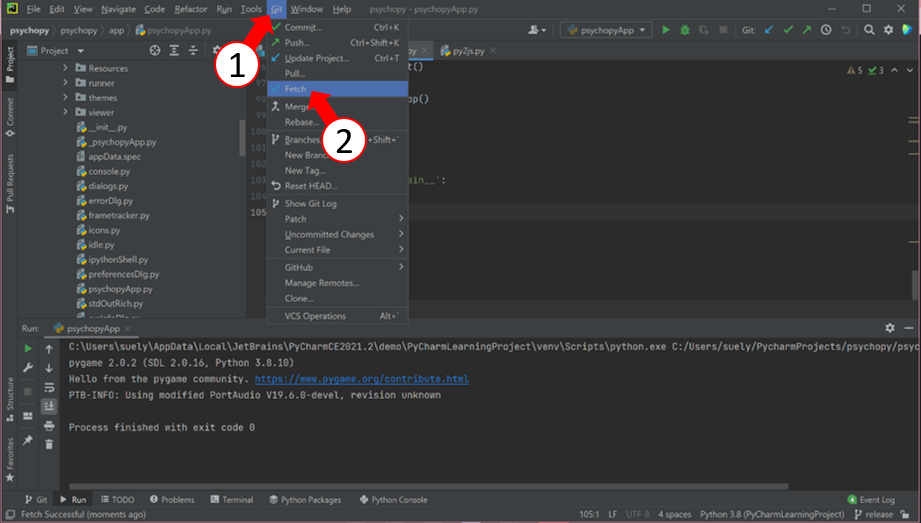Image resolution: width=921 pixels, height=523 pixels.
Task: Open Python Console tool window
Action: pyautogui.click(x=393, y=499)
